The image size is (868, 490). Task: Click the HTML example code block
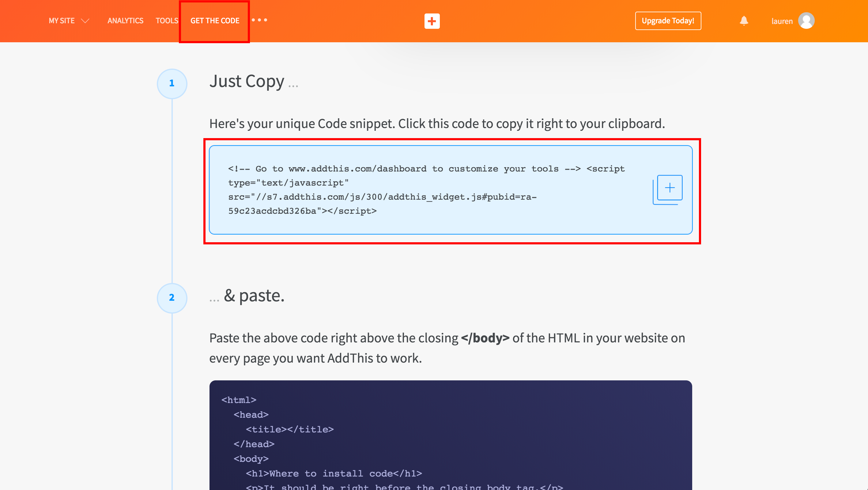click(450, 435)
